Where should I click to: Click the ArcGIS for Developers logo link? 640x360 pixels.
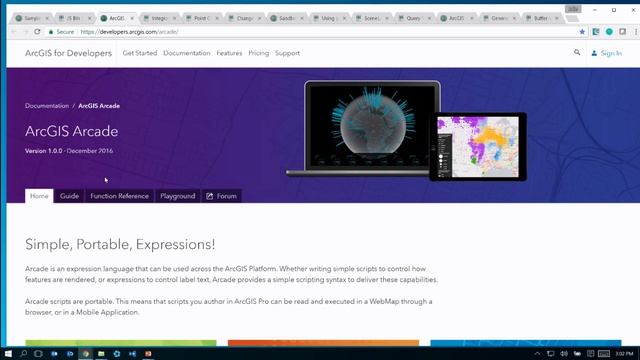pyautogui.click(x=68, y=53)
